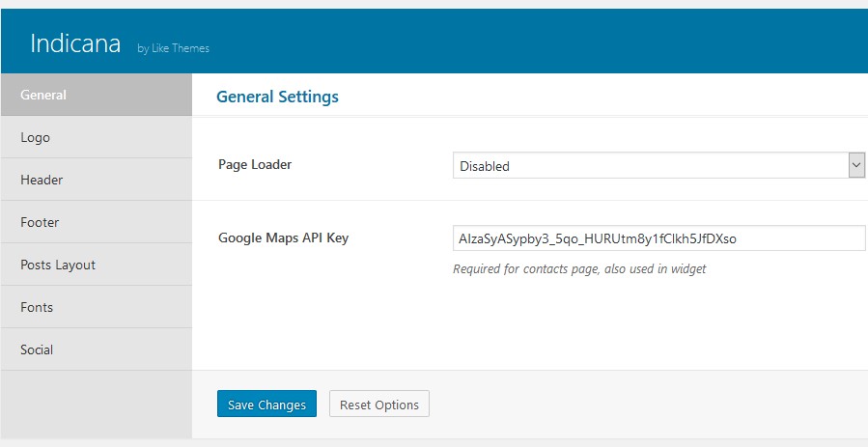Switch to the Fonts tab
This screenshot has width=868, height=447.
tap(97, 307)
